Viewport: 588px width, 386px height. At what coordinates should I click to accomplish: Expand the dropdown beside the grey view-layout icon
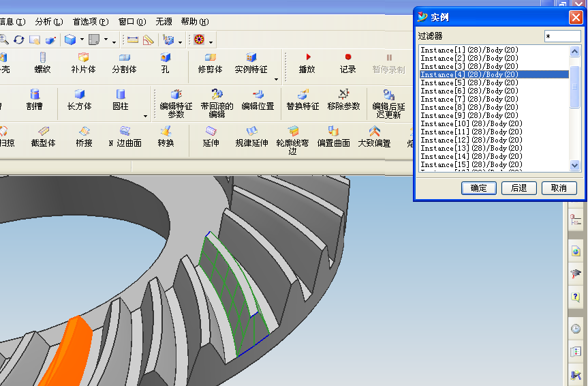[106, 40]
